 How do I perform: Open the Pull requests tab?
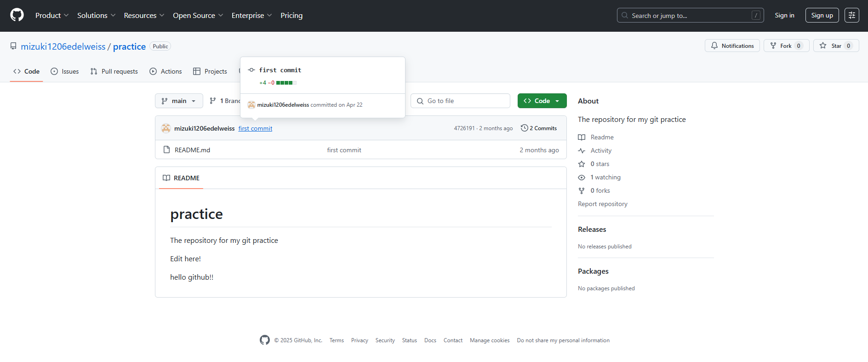click(114, 71)
